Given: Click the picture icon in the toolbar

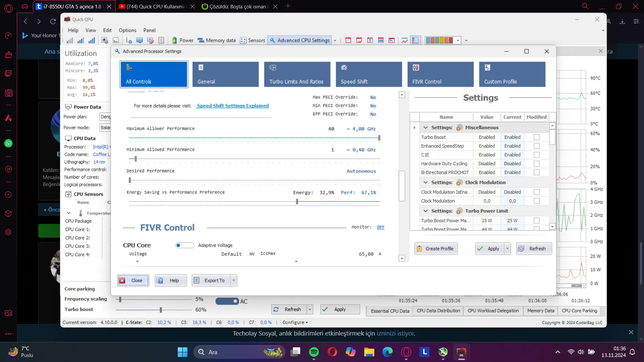Looking at the screenshot, I should (116, 41).
